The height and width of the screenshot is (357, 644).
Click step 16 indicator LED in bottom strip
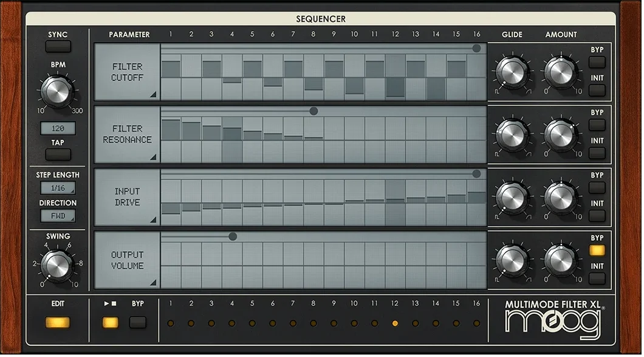tap(476, 324)
